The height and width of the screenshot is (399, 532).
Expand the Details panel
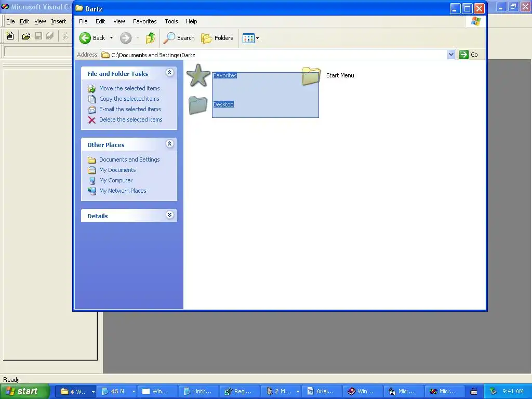tap(170, 215)
